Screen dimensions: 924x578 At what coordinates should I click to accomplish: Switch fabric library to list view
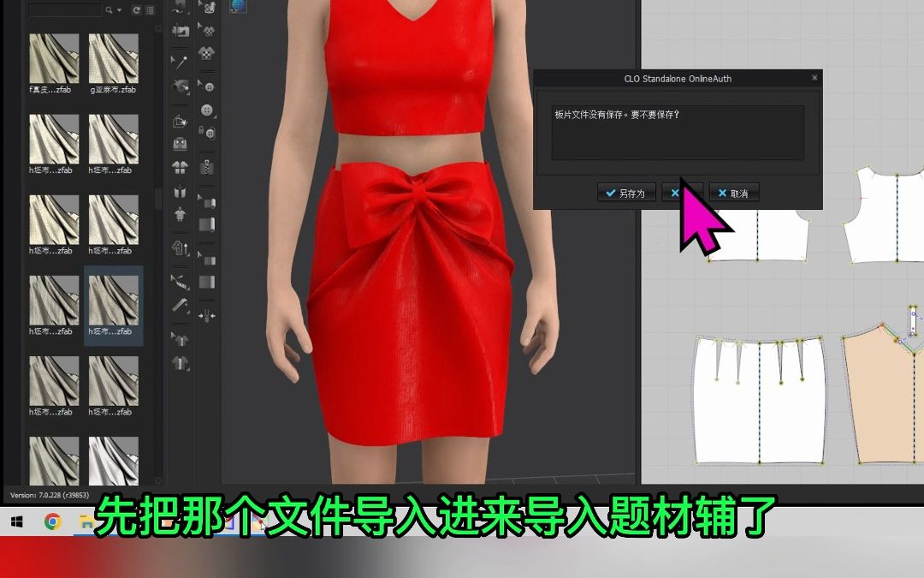coord(150,10)
